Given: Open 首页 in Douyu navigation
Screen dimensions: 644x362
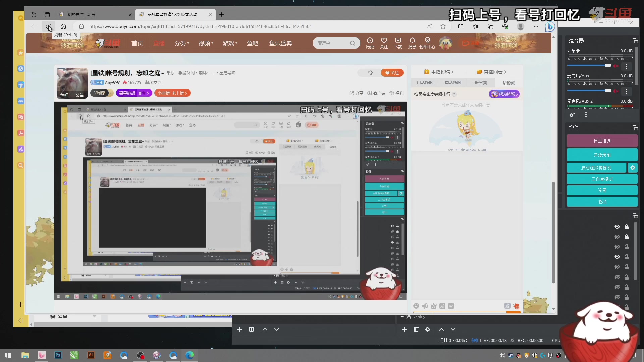Looking at the screenshot, I should [x=137, y=43].
